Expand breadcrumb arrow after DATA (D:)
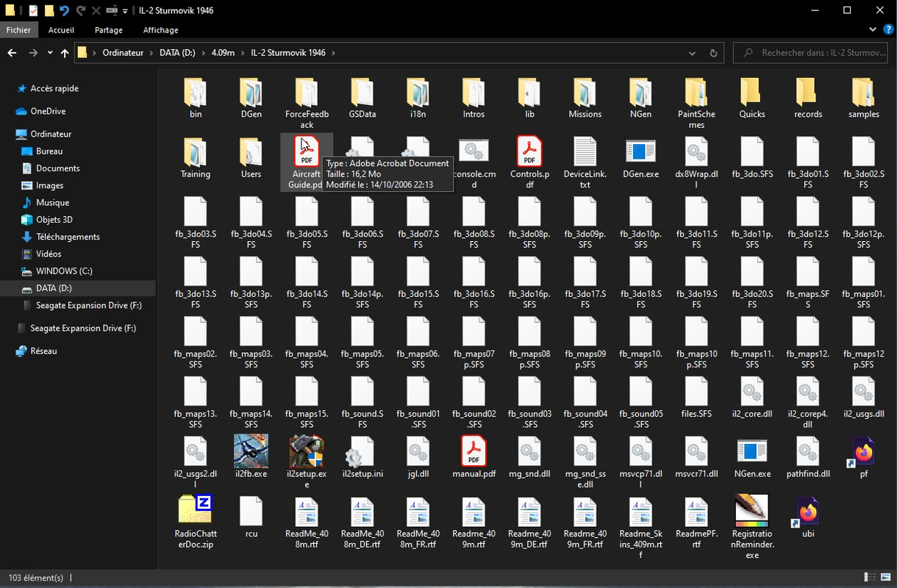Image resolution: width=897 pixels, height=588 pixels. [203, 53]
